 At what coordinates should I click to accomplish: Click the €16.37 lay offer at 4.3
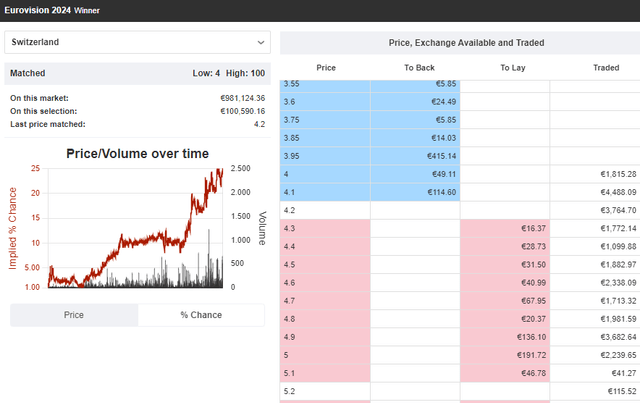tap(505, 228)
